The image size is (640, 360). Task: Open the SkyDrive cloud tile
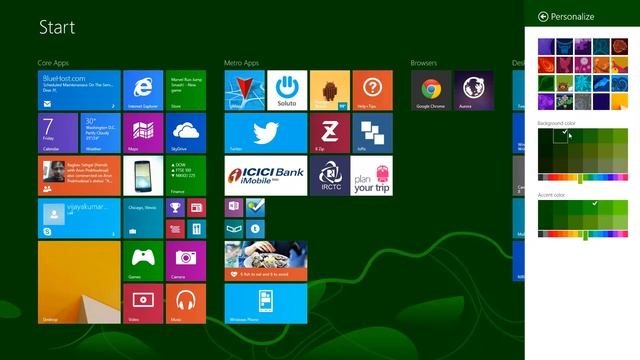pos(186,133)
